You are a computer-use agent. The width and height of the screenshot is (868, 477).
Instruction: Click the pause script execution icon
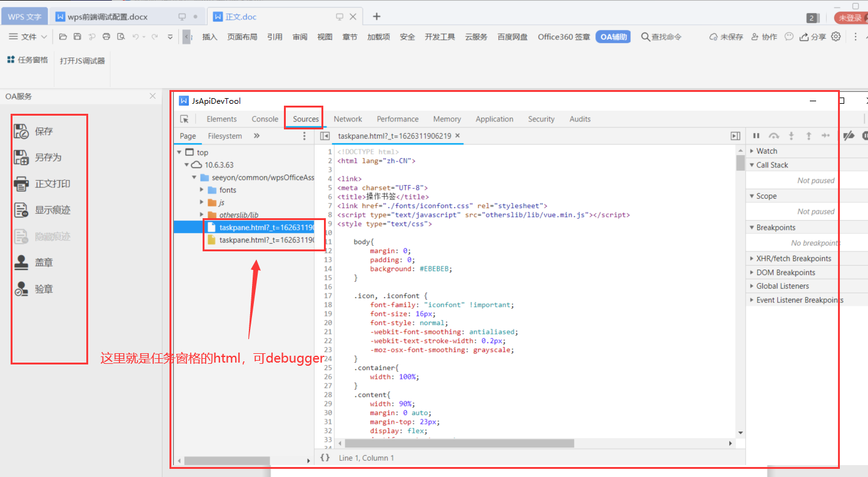(x=756, y=136)
